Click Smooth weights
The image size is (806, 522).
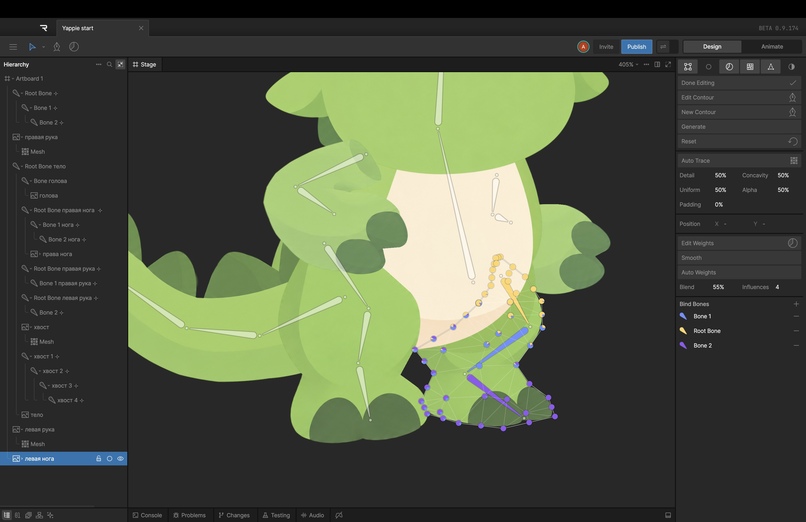click(x=739, y=258)
